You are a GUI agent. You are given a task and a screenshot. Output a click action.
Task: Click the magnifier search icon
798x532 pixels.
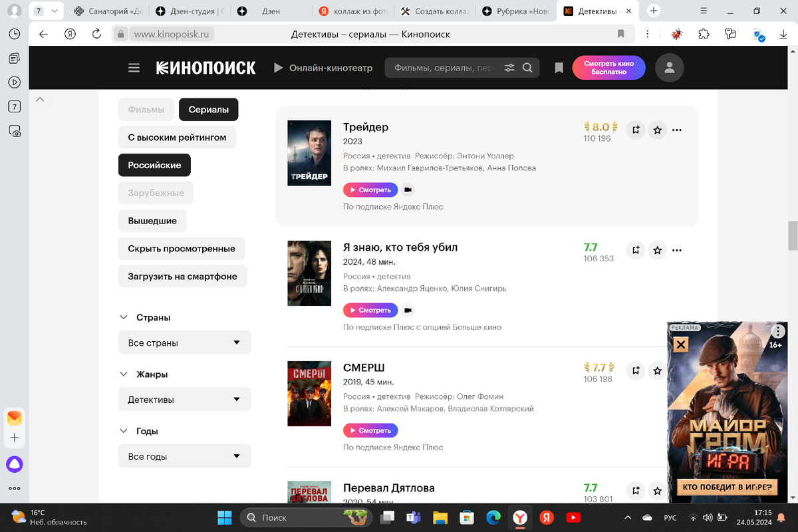click(527, 68)
